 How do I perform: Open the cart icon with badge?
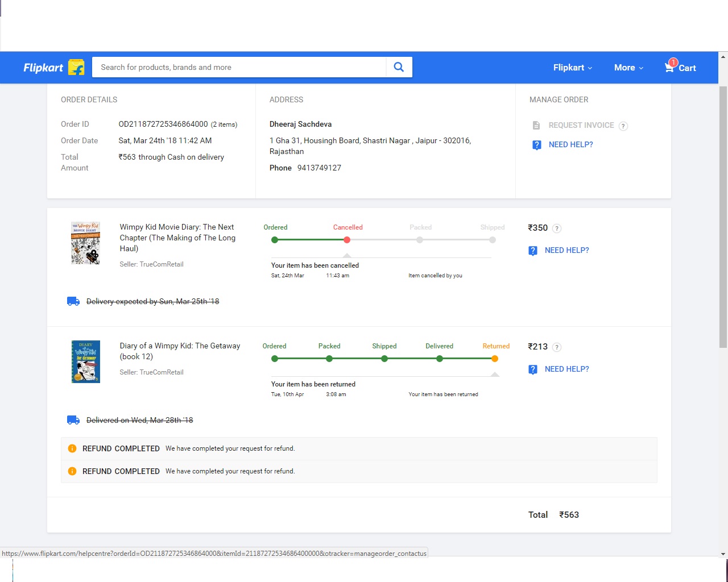tap(671, 66)
